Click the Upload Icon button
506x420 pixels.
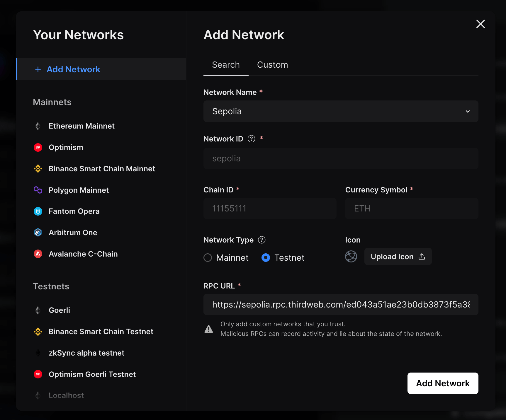click(x=398, y=257)
